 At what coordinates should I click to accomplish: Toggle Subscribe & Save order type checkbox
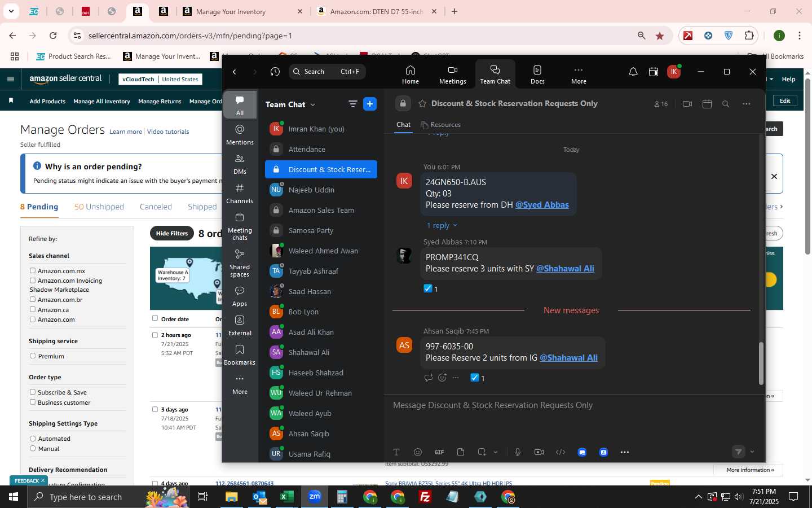[33, 392]
